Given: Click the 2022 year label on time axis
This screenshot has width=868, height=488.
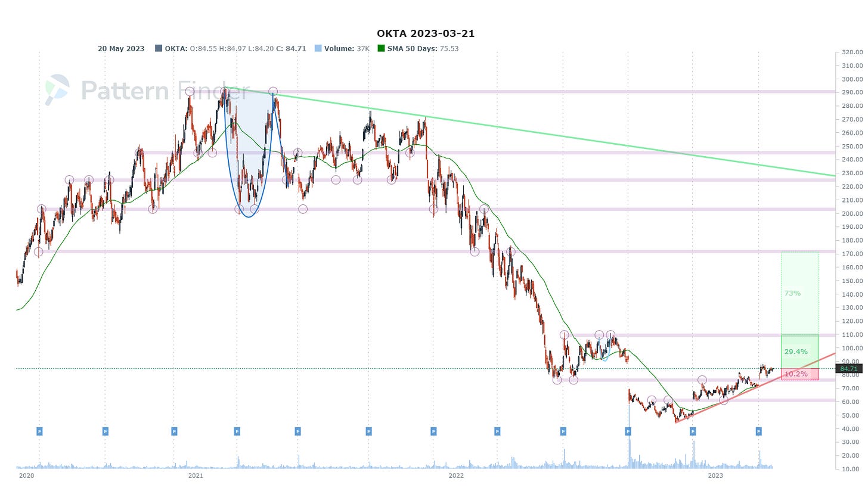Looking at the screenshot, I should tap(456, 475).
